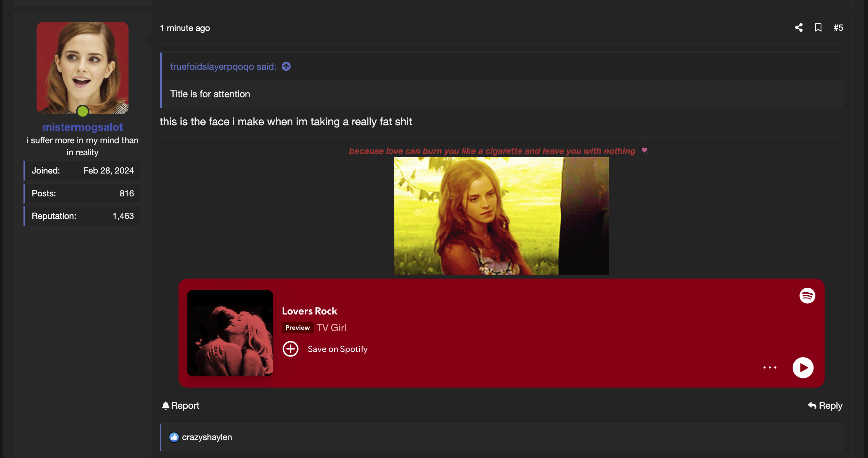This screenshot has width=868, height=458.
Task: Click the Save on Spotify plus icon
Action: tap(290, 349)
